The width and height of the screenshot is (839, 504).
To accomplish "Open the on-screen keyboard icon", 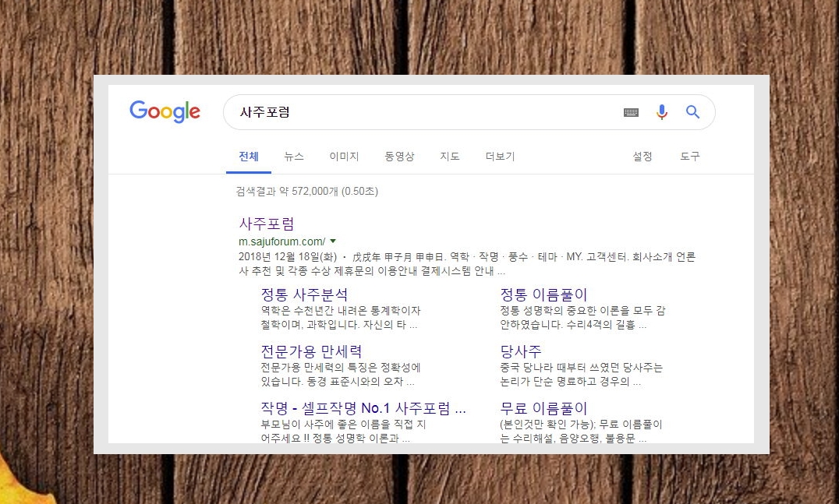I will click(x=631, y=112).
